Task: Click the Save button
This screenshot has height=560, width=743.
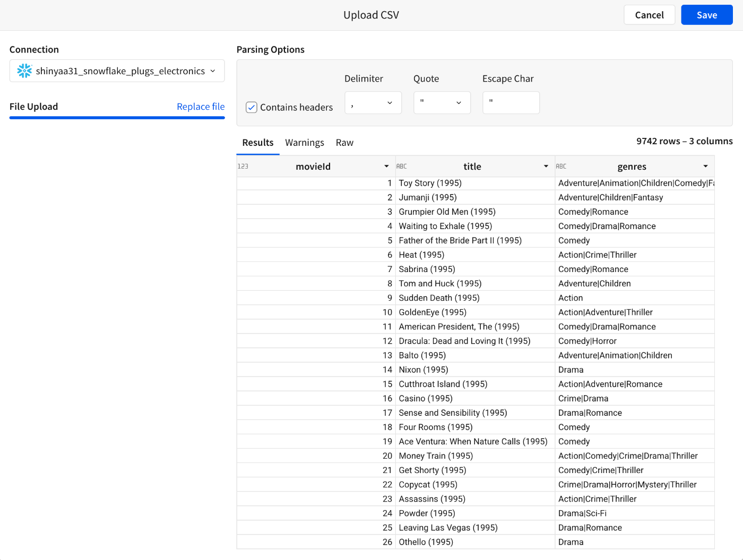Action: [x=707, y=15]
